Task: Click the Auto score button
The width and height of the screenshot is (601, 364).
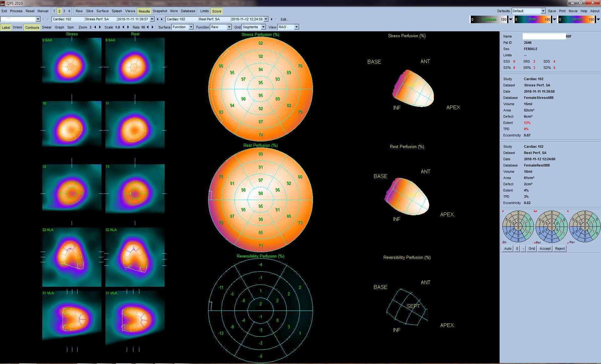Action: [508, 249]
